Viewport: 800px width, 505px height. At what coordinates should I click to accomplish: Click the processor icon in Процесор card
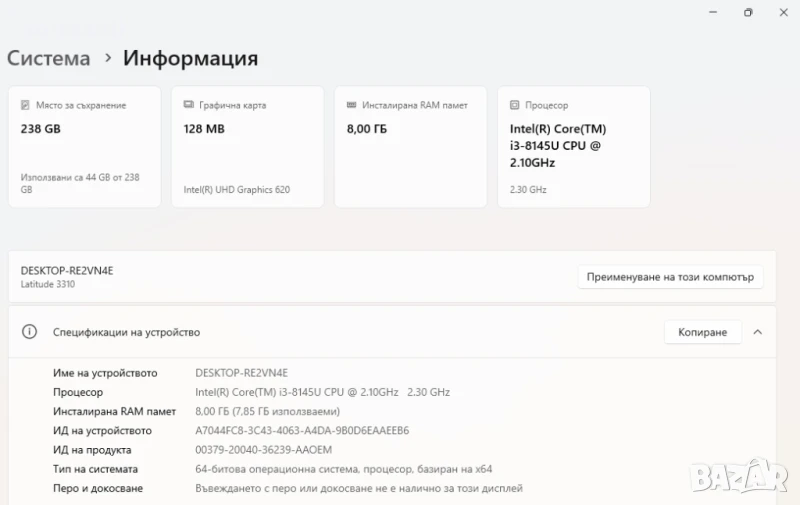tap(514, 105)
